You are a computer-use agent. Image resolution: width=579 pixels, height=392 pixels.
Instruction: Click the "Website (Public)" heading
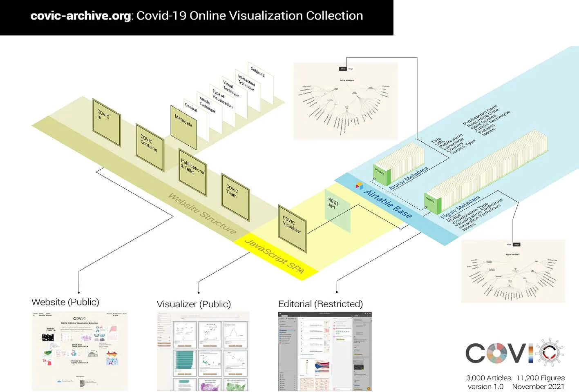[x=65, y=302]
